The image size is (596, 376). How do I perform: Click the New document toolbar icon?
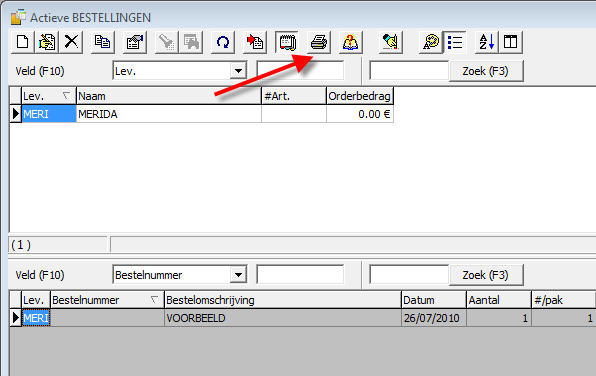22,42
